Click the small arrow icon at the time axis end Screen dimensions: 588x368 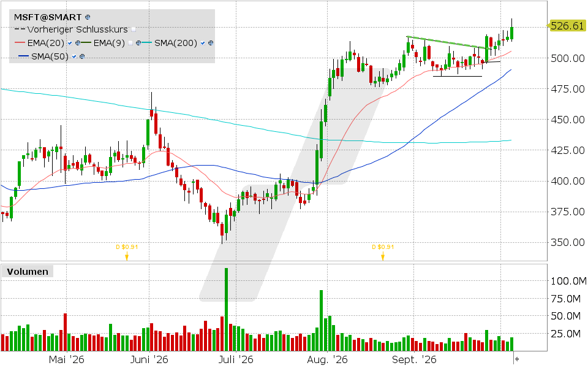(x=517, y=359)
